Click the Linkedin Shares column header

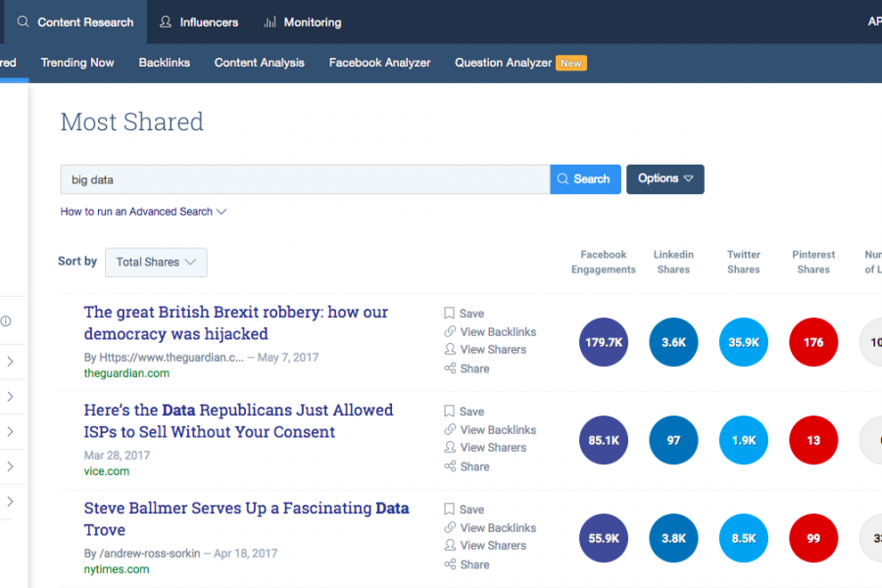[x=673, y=262]
